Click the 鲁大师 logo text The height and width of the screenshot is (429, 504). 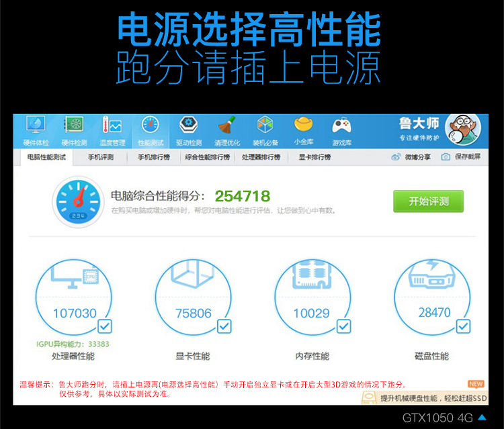(x=419, y=124)
